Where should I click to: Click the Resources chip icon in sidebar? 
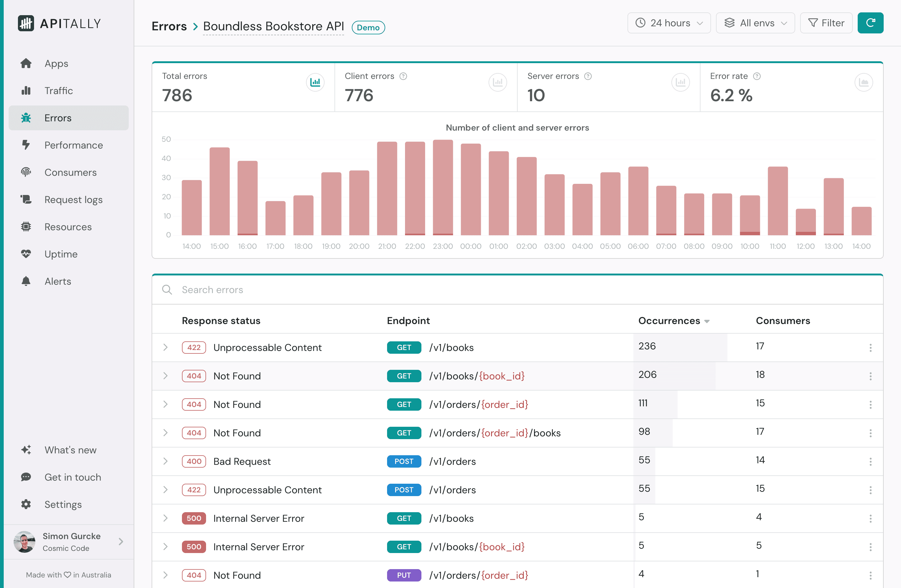(x=26, y=227)
